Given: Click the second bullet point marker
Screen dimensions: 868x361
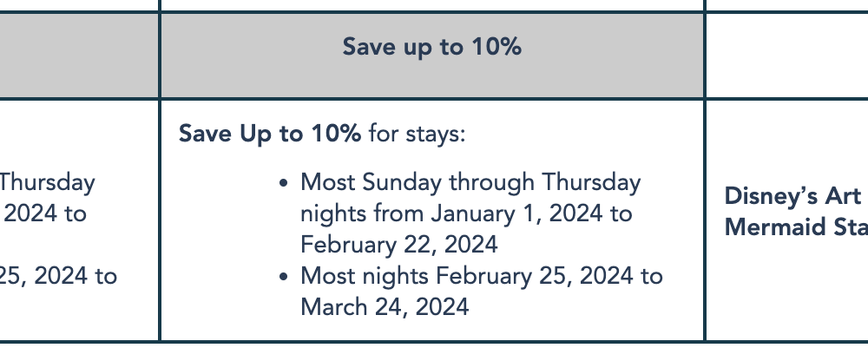Looking at the screenshot, I should coord(284,277).
